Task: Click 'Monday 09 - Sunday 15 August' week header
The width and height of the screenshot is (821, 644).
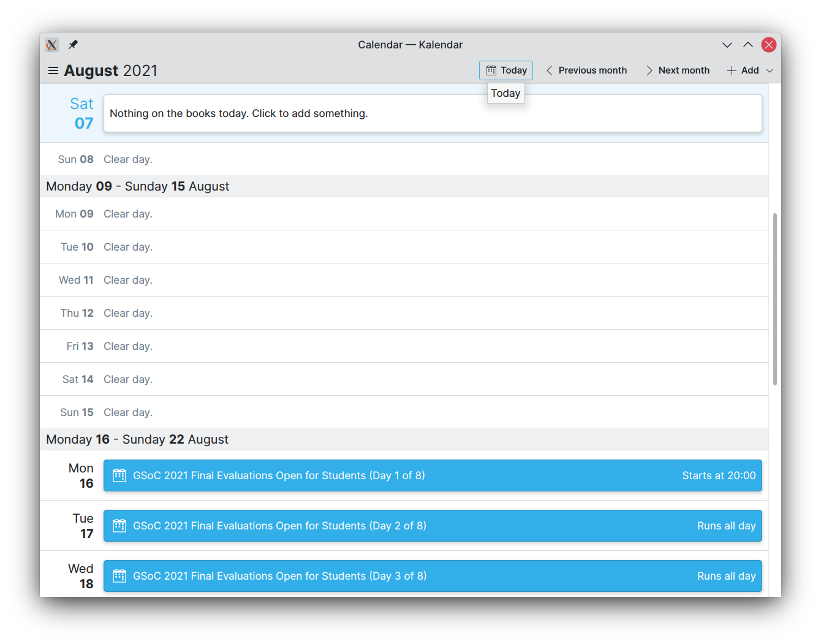Action: pyautogui.click(x=404, y=186)
